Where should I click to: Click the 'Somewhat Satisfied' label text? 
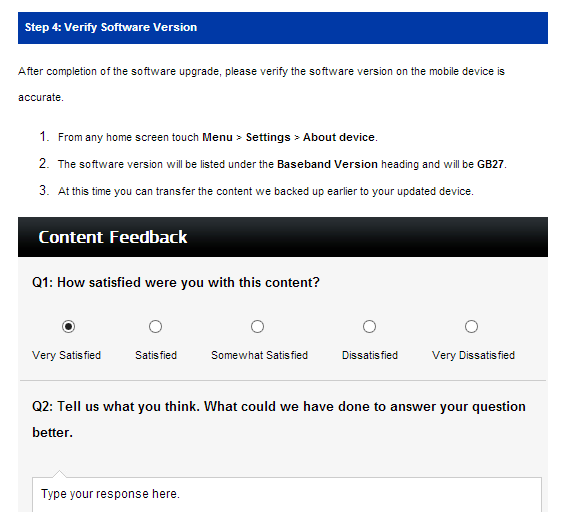[260, 355]
